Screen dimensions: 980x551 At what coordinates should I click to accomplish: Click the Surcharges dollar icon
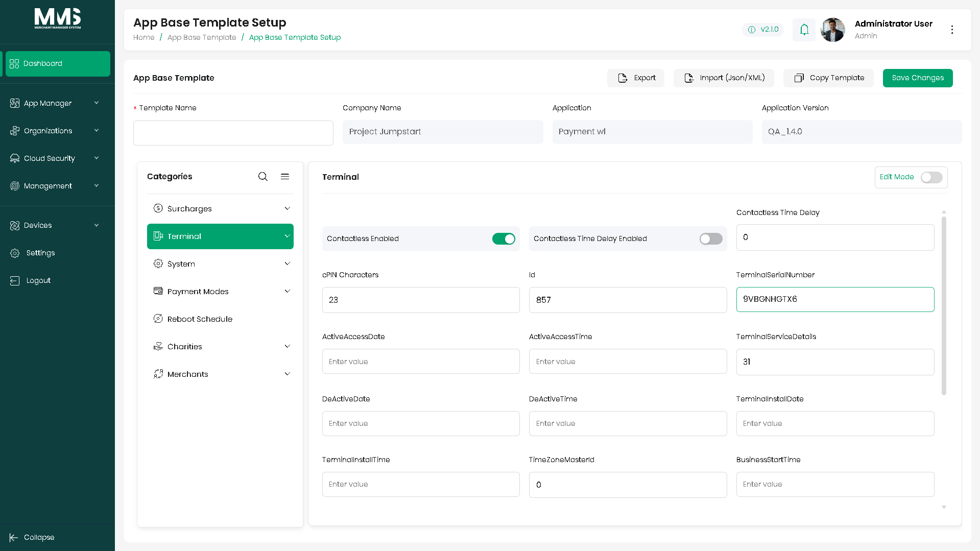[x=158, y=208]
